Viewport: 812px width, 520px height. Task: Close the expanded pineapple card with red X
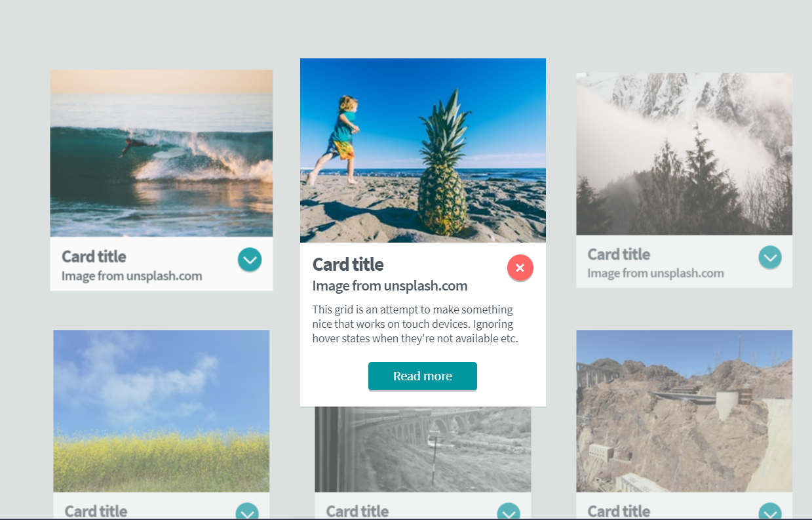click(x=520, y=268)
